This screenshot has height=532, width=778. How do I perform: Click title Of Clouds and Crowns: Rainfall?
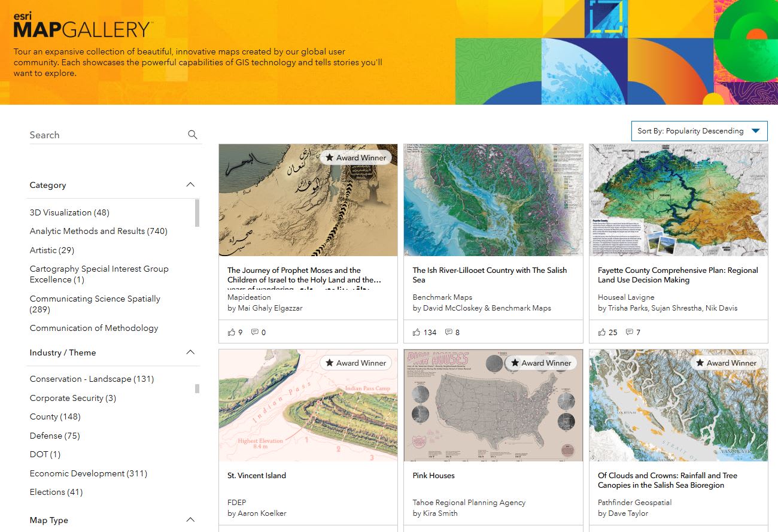[x=668, y=480]
